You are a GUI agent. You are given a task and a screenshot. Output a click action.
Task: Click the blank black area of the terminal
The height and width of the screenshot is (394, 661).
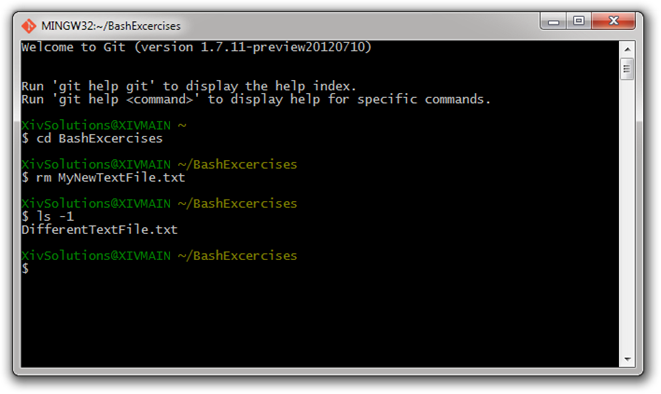point(320,320)
